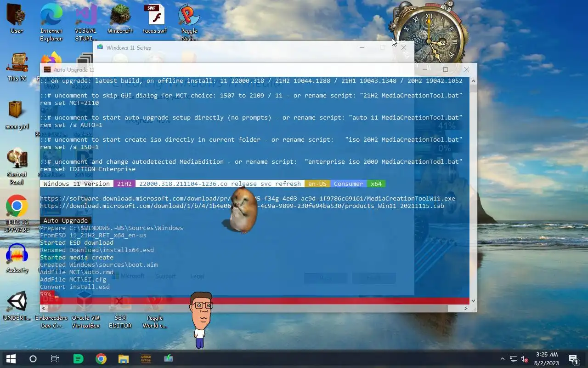Click the console vertical scrollbar up arrow
This screenshot has width=588, height=368.
[473, 81]
